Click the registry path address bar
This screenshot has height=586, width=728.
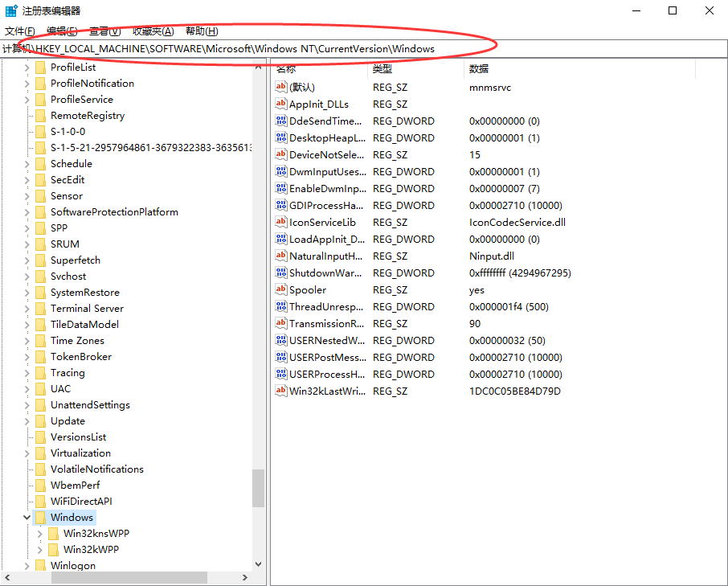coord(363,49)
